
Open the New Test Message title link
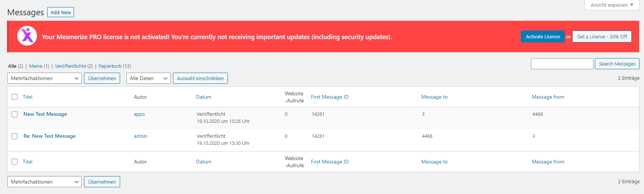45,114
